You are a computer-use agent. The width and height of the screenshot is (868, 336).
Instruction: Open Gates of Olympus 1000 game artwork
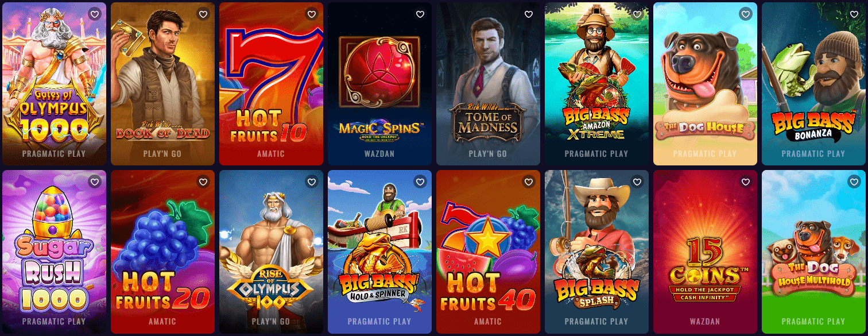[54, 84]
